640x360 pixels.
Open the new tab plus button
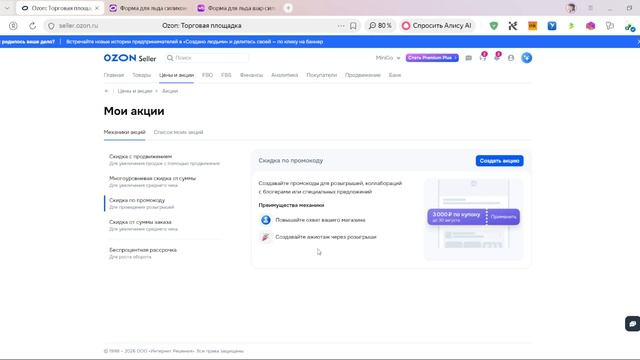[288, 8]
